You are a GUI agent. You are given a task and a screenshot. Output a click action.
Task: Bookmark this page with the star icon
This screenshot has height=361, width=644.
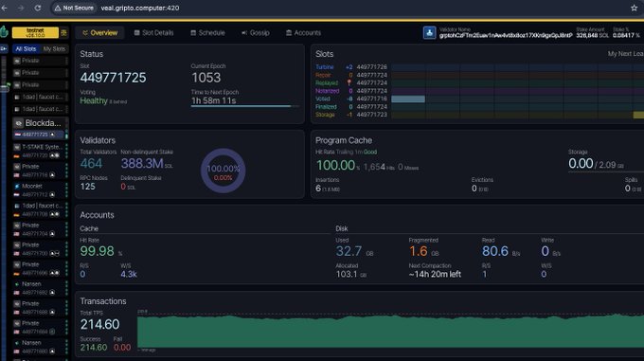[635, 8]
